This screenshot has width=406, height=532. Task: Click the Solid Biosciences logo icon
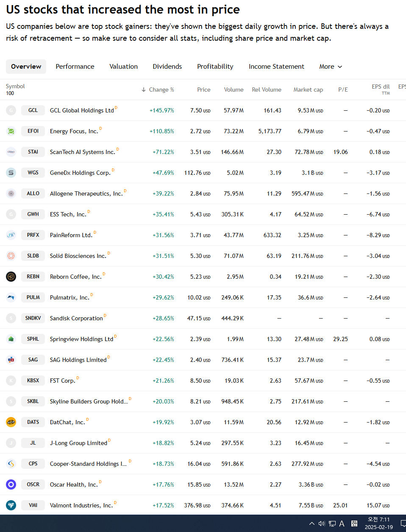coord(11,256)
